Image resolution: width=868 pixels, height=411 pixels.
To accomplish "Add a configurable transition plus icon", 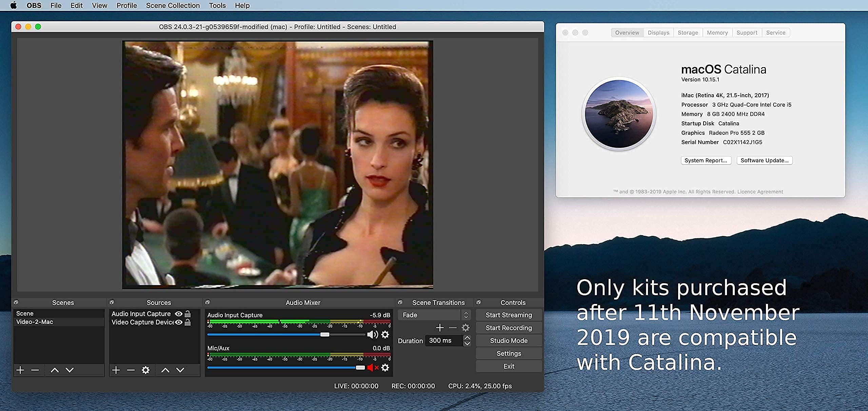I will click(440, 328).
